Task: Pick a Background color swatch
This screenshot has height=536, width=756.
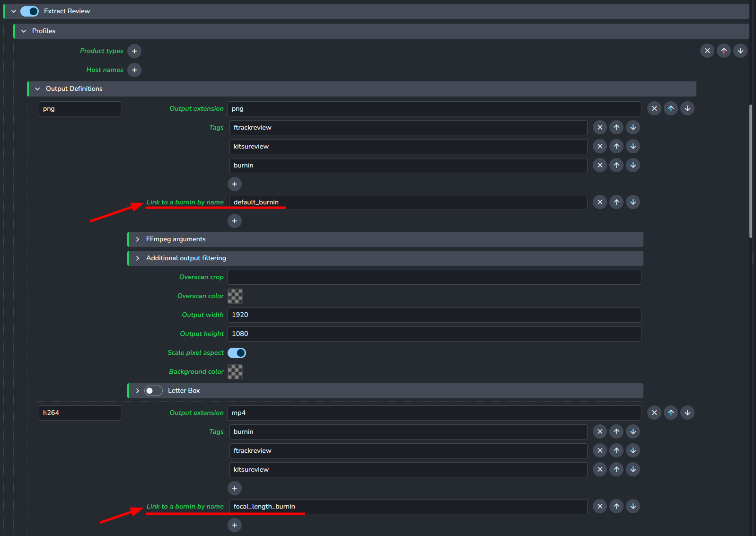Action: click(x=235, y=372)
